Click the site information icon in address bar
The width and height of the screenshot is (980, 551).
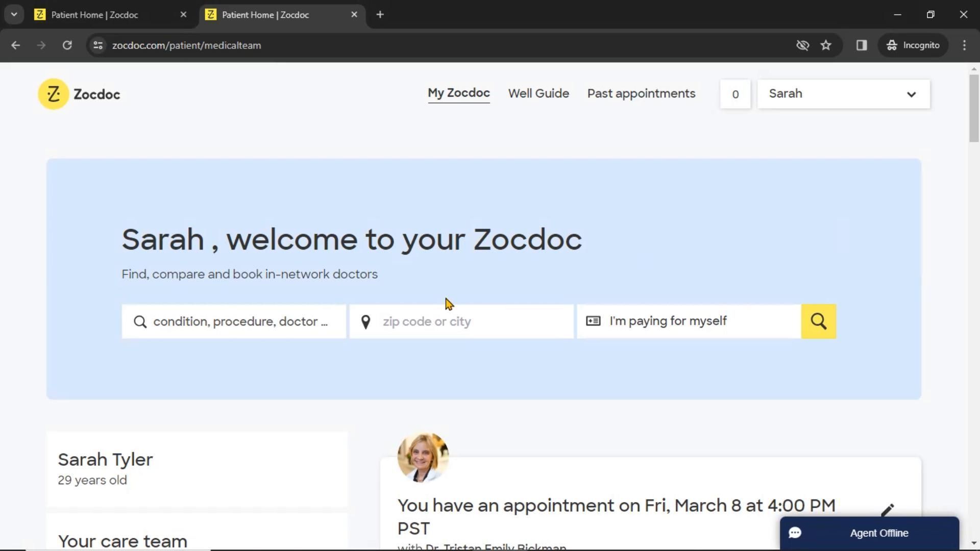(98, 45)
